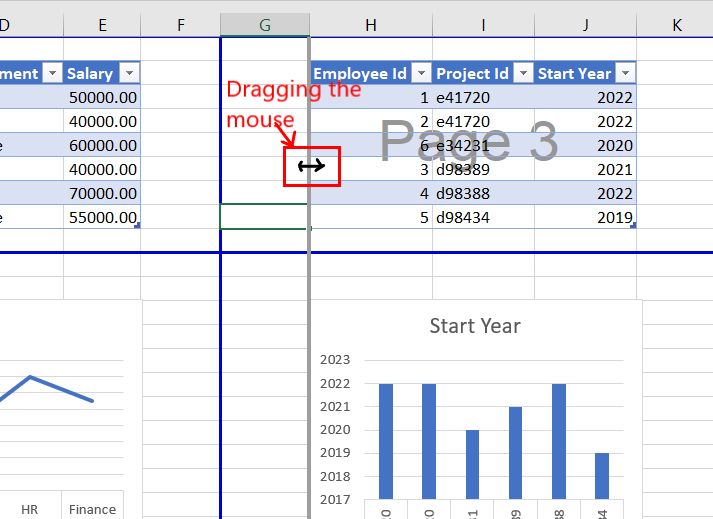Click the 2023 axis label in chart
Viewport: 713px width, 519px height.
pos(335,360)
